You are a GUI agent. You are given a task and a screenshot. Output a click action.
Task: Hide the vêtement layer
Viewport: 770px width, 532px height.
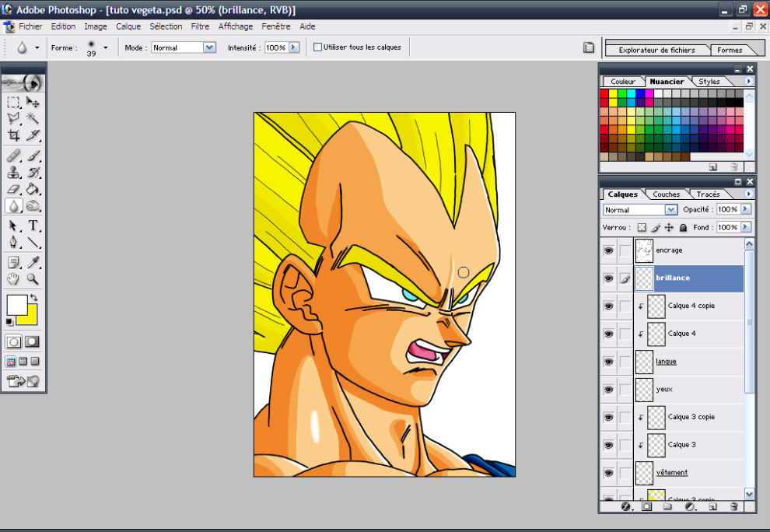(608, 473)
